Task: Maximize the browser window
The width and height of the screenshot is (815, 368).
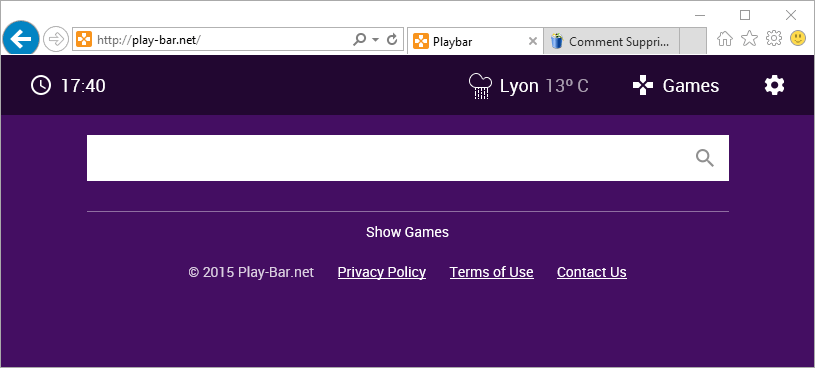Action: (745, 15)
